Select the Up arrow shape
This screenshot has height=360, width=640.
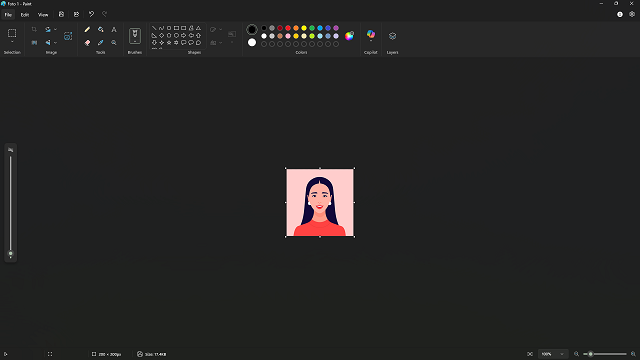tap(198, 36)
